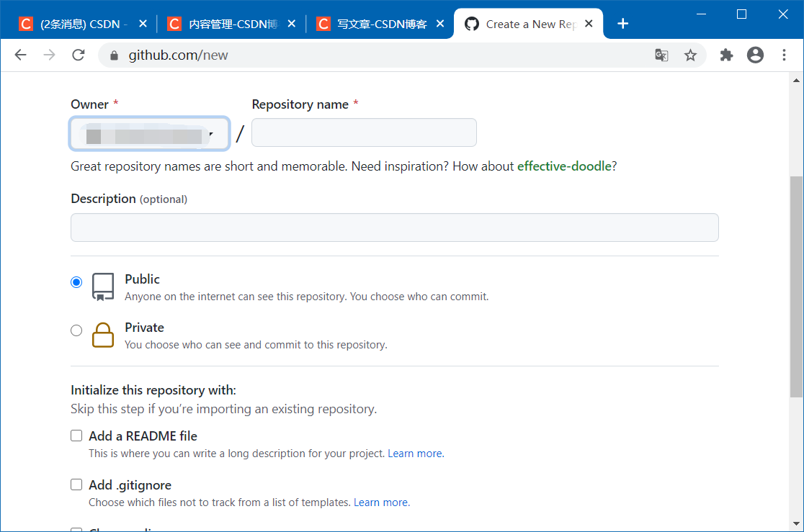The height and width of the screenshot is (532, 804).
Task: Click the Public repository book icon
Action: (x=103, y=287)
